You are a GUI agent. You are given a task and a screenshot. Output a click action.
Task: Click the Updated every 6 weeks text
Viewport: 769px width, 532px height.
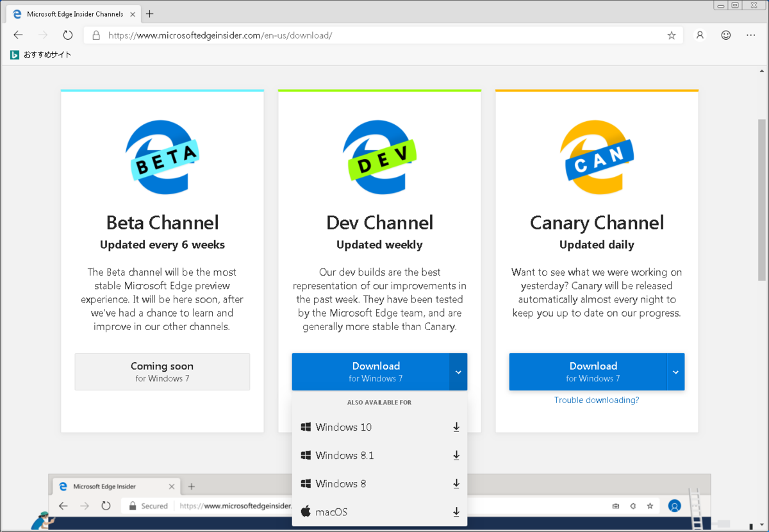tap(162, 244)
